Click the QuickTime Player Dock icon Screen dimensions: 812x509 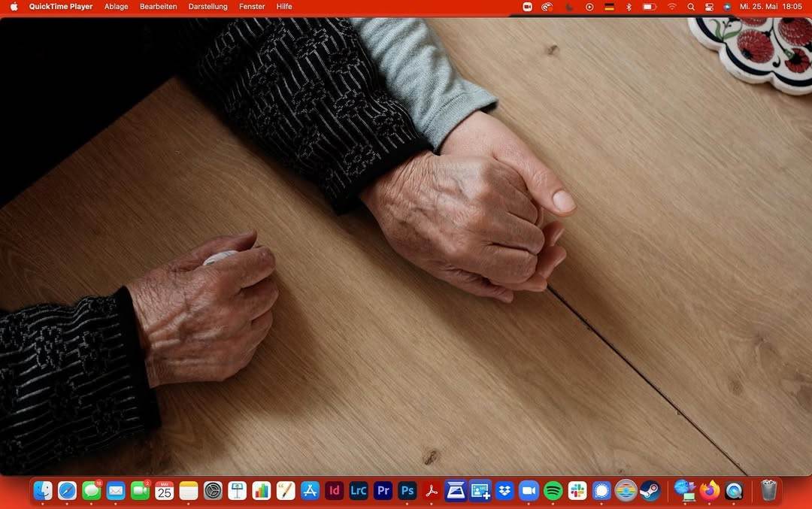pos(734,491)
